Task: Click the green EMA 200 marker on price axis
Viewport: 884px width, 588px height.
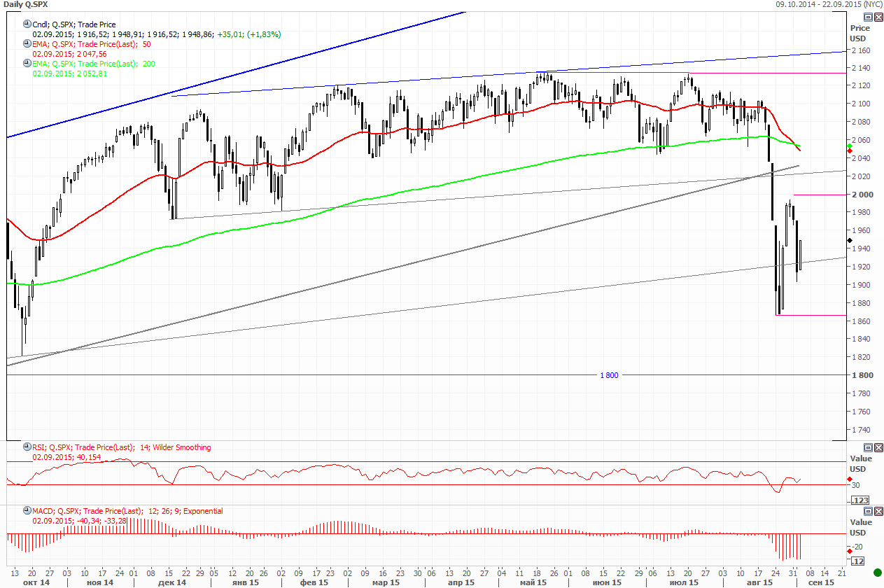Action: pos(850,145)
